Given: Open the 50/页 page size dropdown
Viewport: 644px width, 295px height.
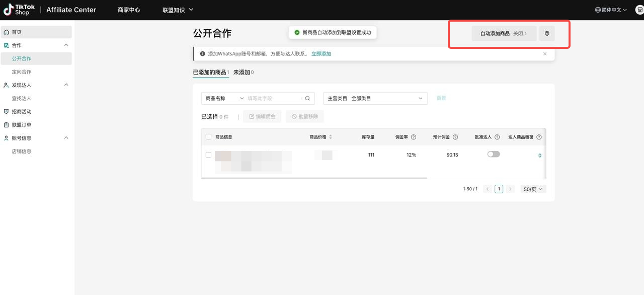Looking at the screenshot, I should [533, 189].
